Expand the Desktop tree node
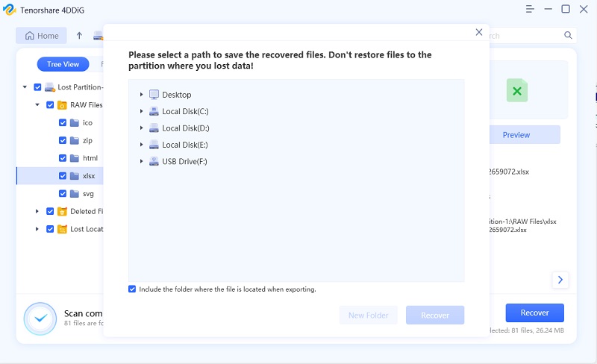The image size is (597, 364). pos(141,95)
